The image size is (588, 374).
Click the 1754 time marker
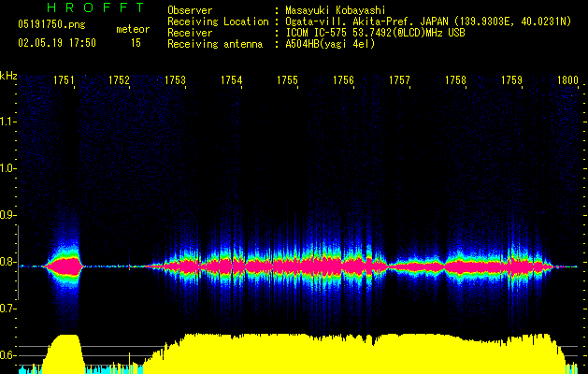(232, 80)
